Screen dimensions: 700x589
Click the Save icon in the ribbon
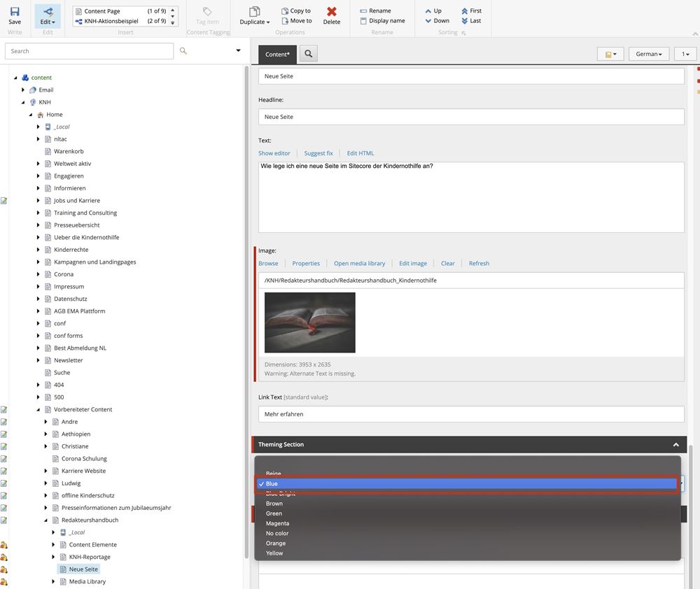[x=15, y=12]
